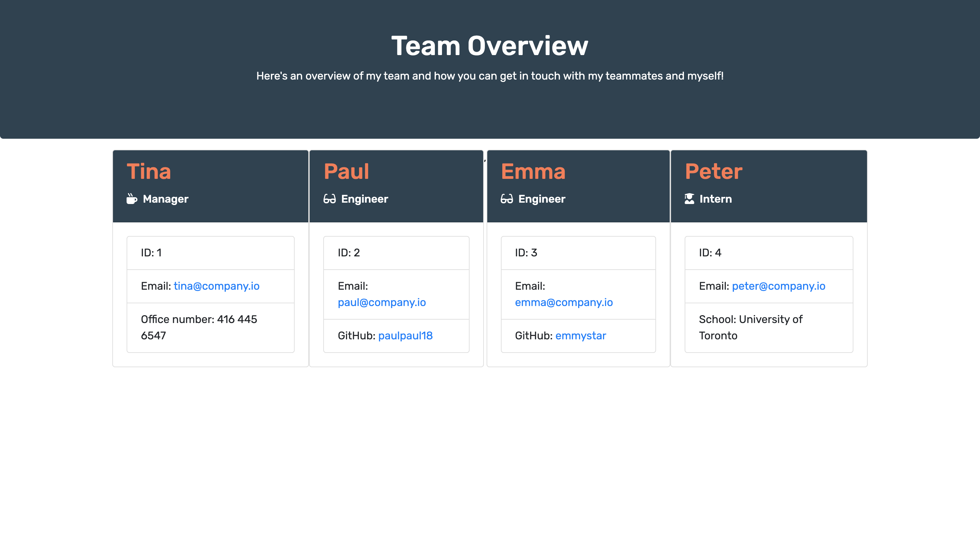Image resolution: width=980 pixels, height=559 pixels.
Task: Click Office number 416 445 6547 text
Action: click(x=199, y=327)
